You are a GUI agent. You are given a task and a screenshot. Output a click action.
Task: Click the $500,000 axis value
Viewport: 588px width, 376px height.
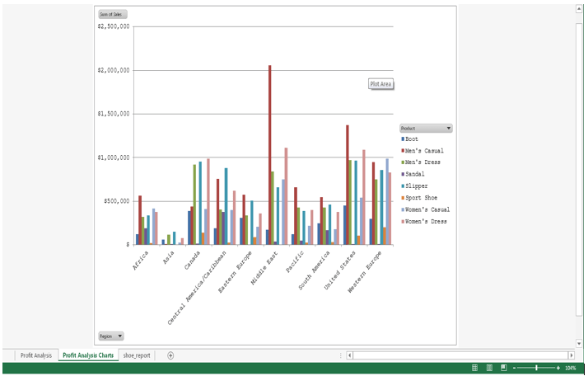click(x=117, y=201)
